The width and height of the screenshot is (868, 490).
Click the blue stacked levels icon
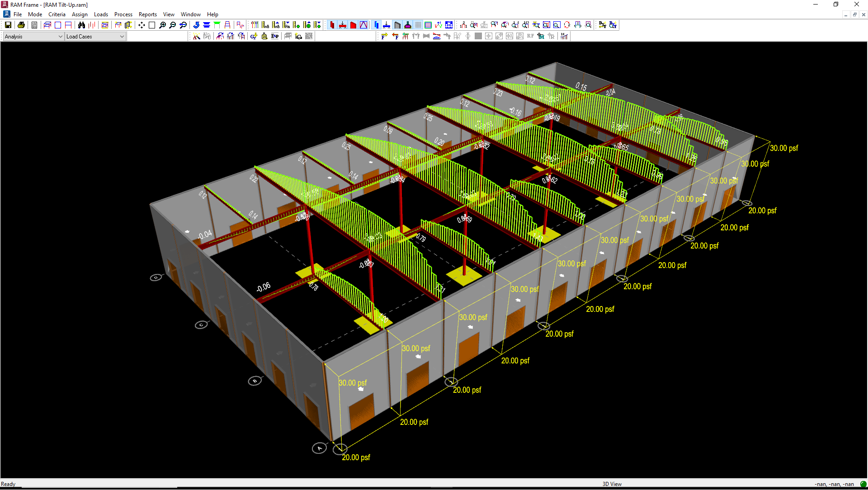207,25
